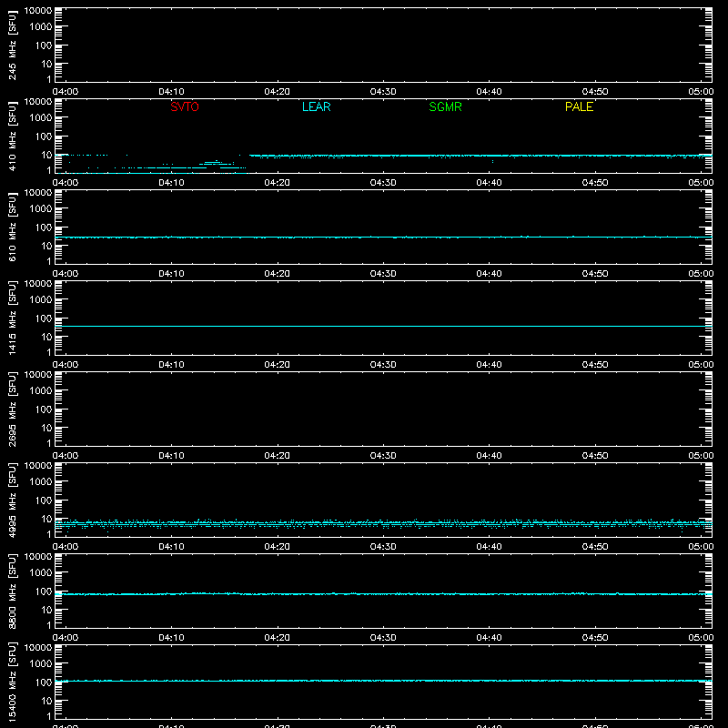Select the green SGMR station label
This screenshot has width=728, height=728.
[x=445, y=106]
